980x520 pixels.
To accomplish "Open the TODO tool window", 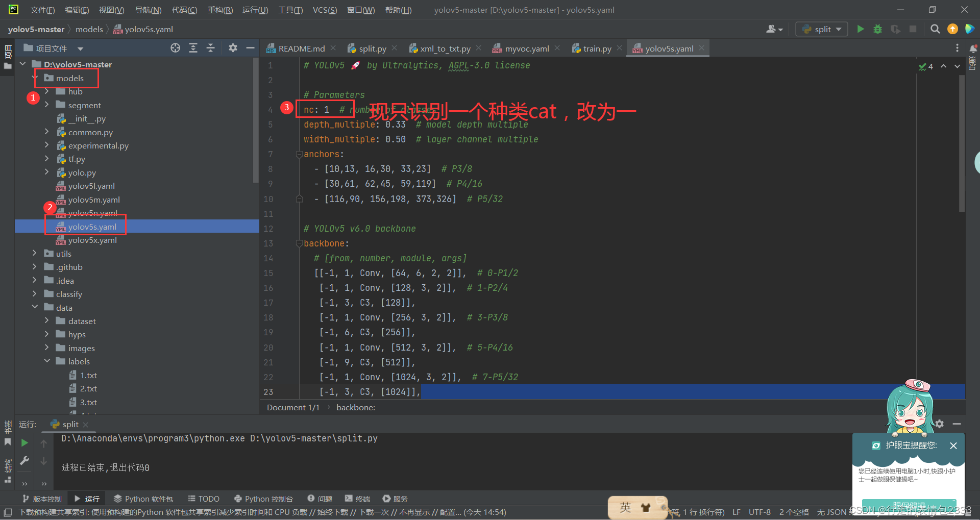I will coord(203,499).
